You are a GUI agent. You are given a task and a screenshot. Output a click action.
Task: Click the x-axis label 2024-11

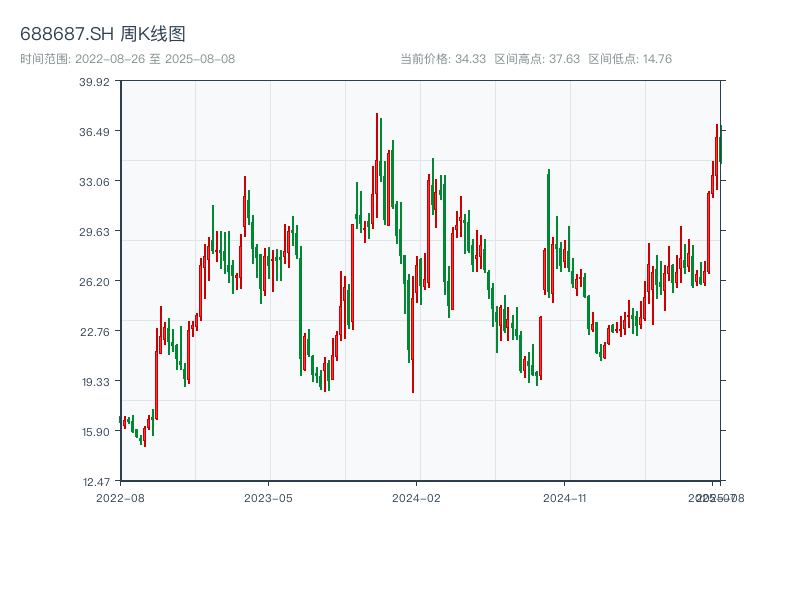(x=565, y=498)
